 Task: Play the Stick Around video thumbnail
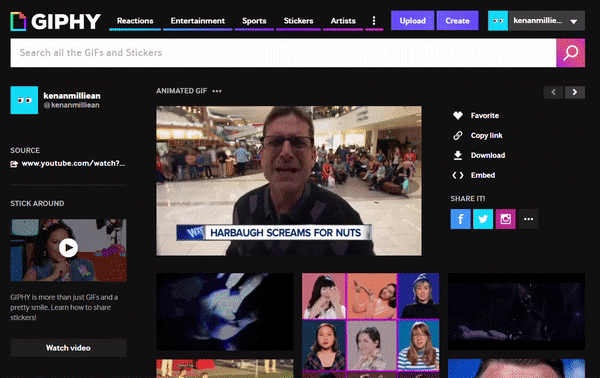(x=68, y=248)
